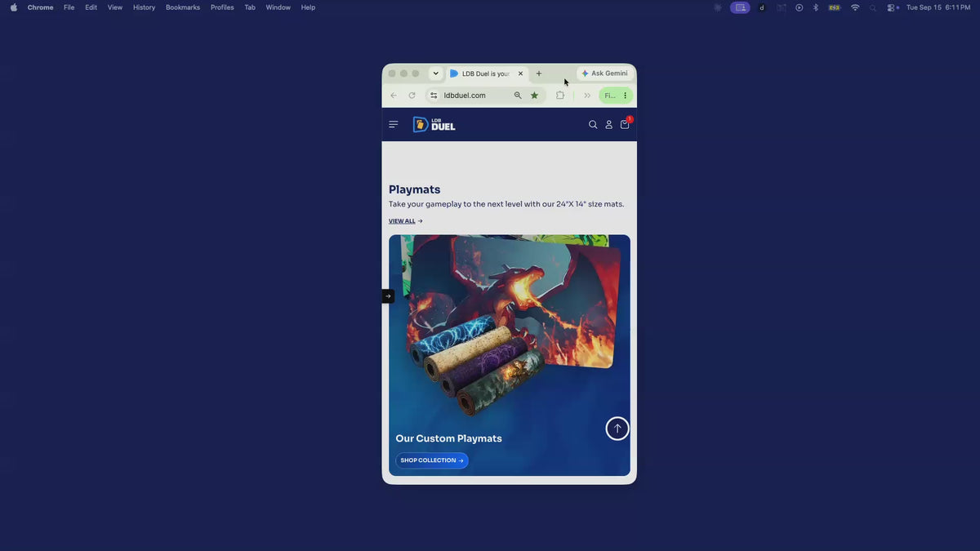The height and width of the screenshot is (551, 980).
Task: Click the Bluetooth menu bar icon
Action: point(815,7)
